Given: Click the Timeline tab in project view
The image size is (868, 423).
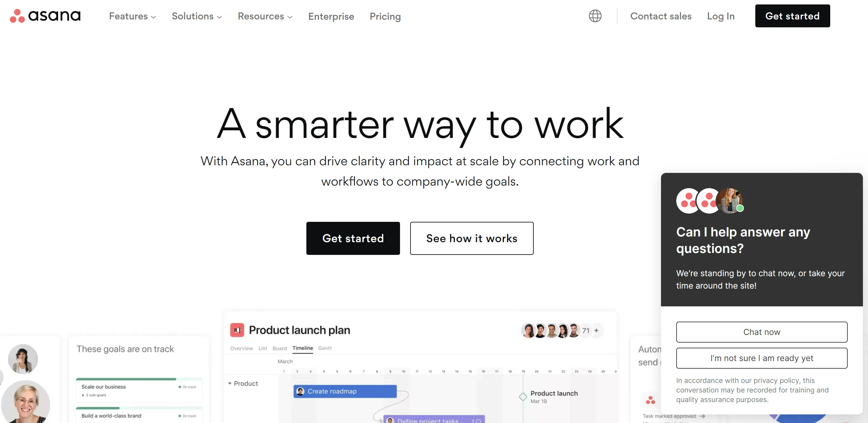Looking at the screenshot, I should pos(302,348).
